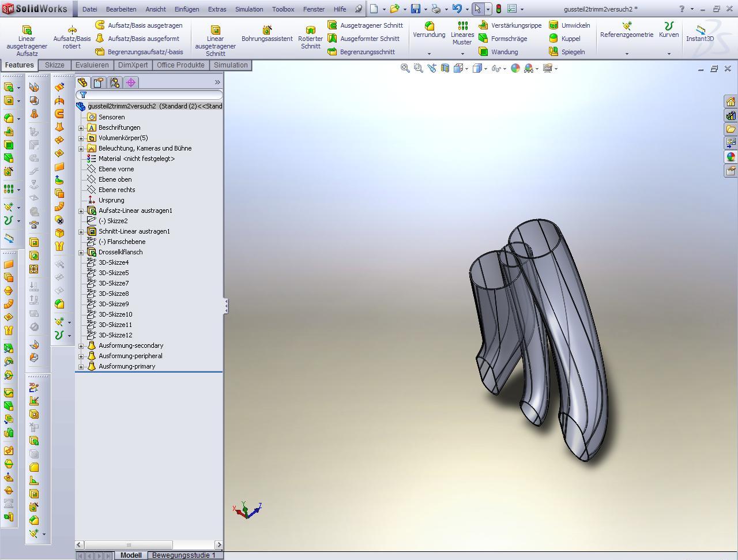The image size is (738, 560).
Task: Click the Save disk icon
Action: tap(415, 9)
